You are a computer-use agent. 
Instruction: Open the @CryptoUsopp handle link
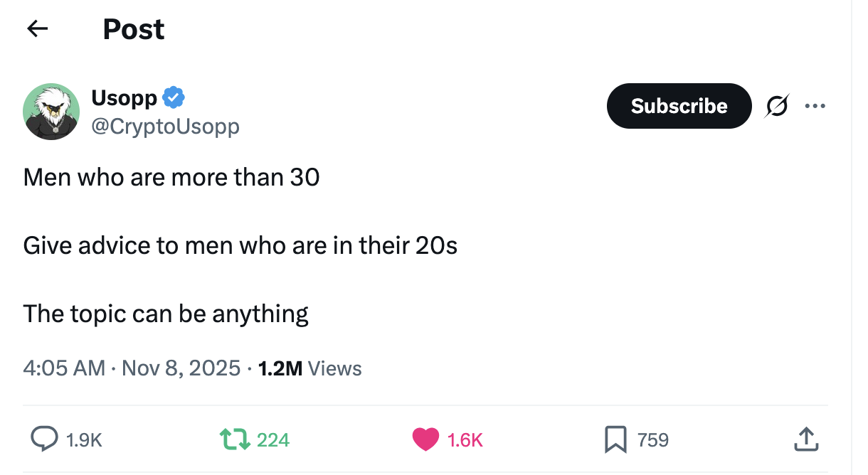click(x=165, y=127)
